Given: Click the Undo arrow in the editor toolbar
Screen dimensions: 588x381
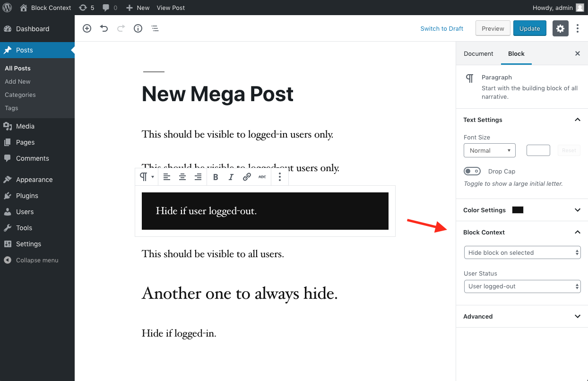Looking at the screenshot, I should tap(104, 28).
